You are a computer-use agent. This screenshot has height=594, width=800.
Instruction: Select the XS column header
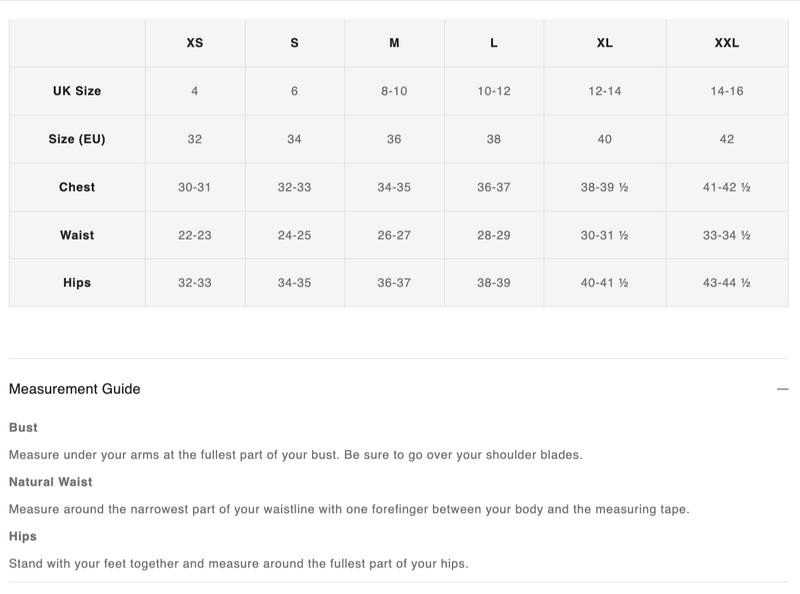tap(195, 43)
